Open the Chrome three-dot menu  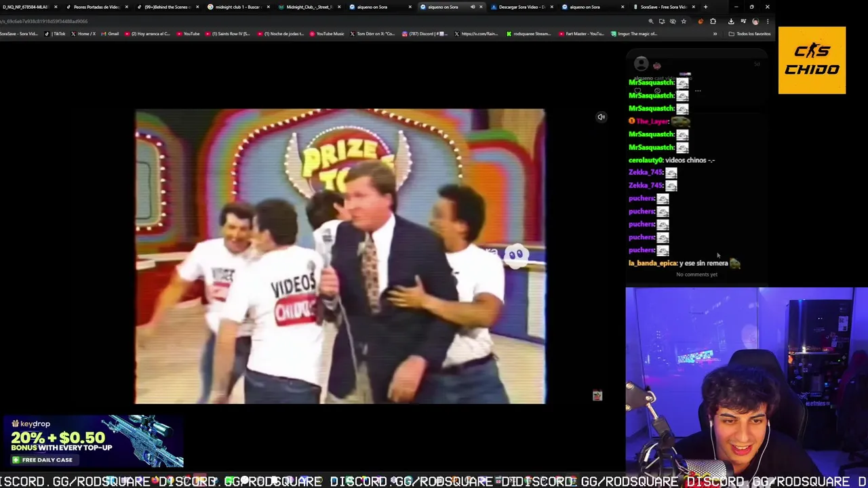tap(768, 21)
